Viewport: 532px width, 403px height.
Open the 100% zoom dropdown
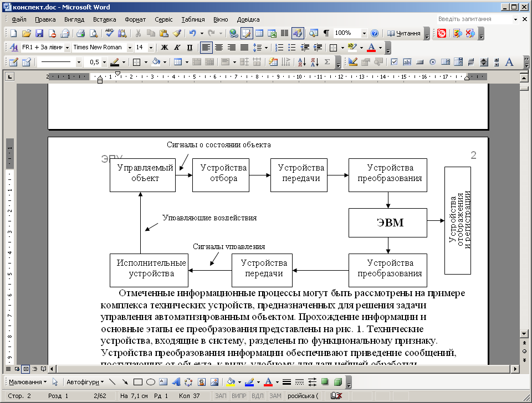tap(364, 33)
